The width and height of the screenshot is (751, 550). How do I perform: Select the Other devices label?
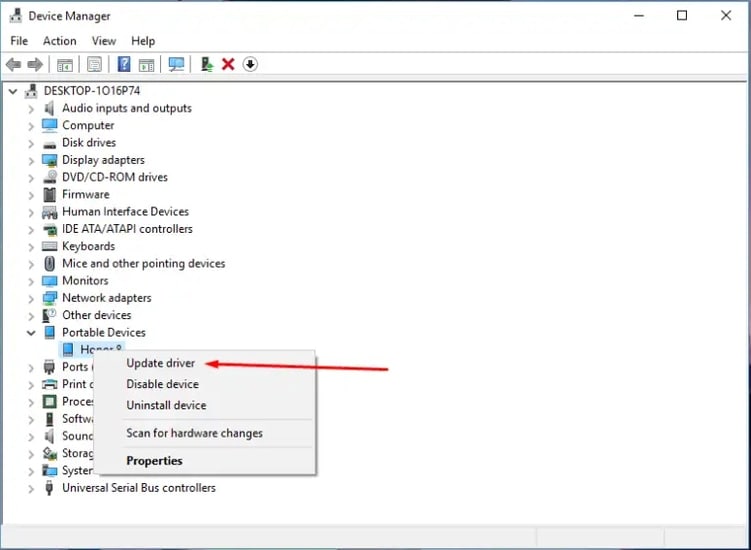click(97, 315)
